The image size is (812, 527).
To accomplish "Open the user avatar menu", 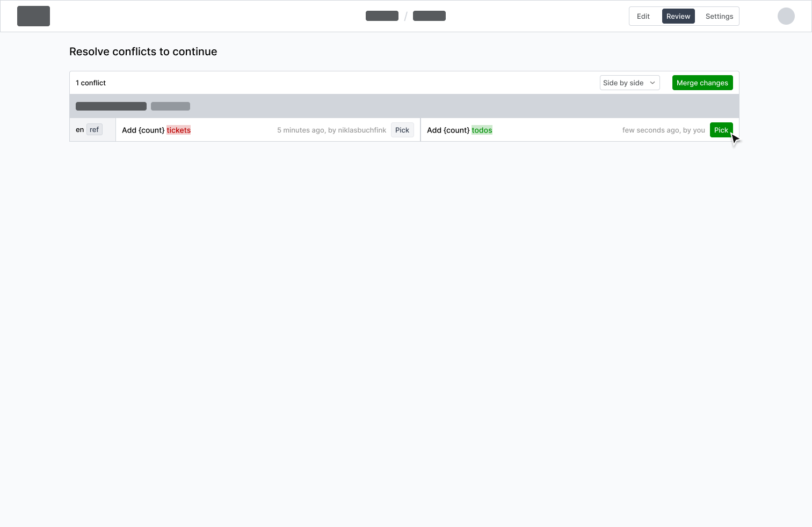I will point(786,16).
